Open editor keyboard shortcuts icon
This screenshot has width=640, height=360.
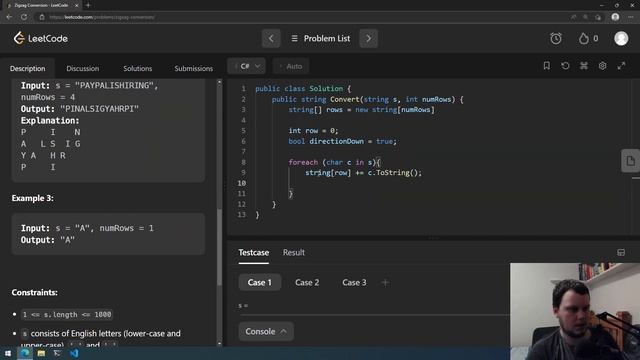pos(584,66)
